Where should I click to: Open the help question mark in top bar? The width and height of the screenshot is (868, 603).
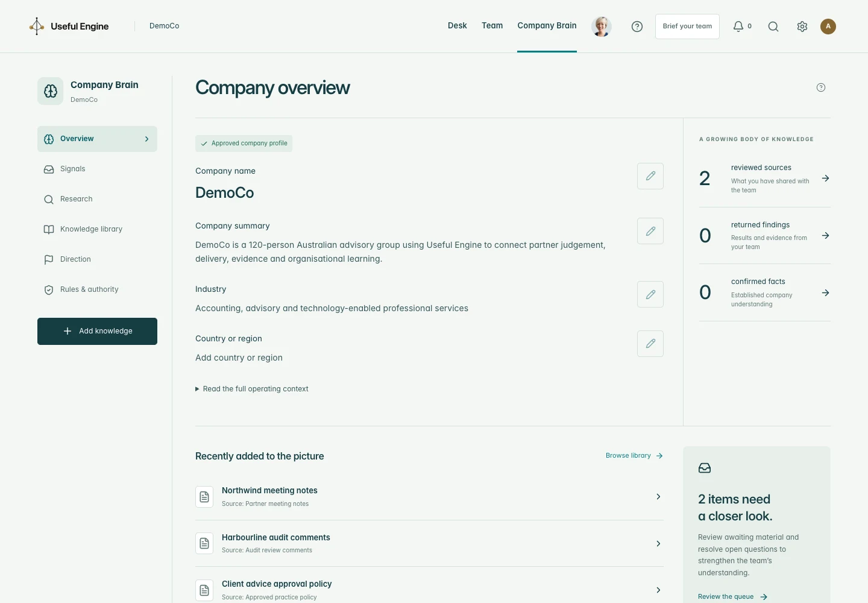(637, 27)
